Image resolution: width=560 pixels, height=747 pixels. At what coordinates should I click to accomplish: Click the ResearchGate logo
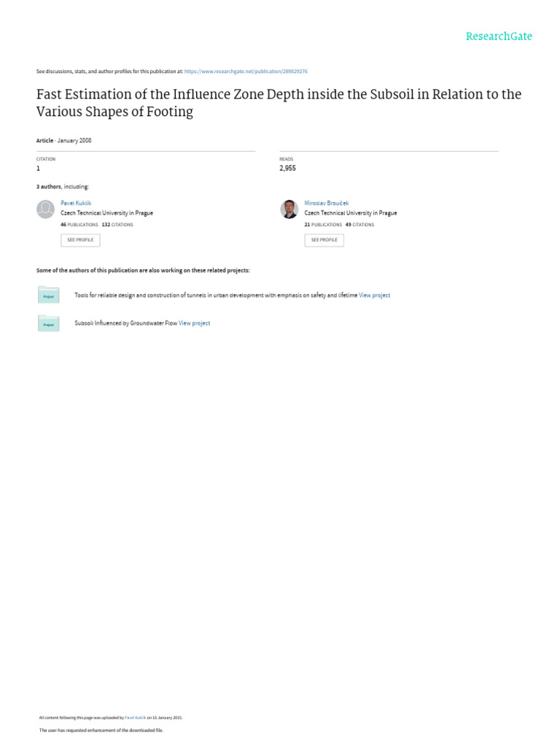tap(499, 36)
